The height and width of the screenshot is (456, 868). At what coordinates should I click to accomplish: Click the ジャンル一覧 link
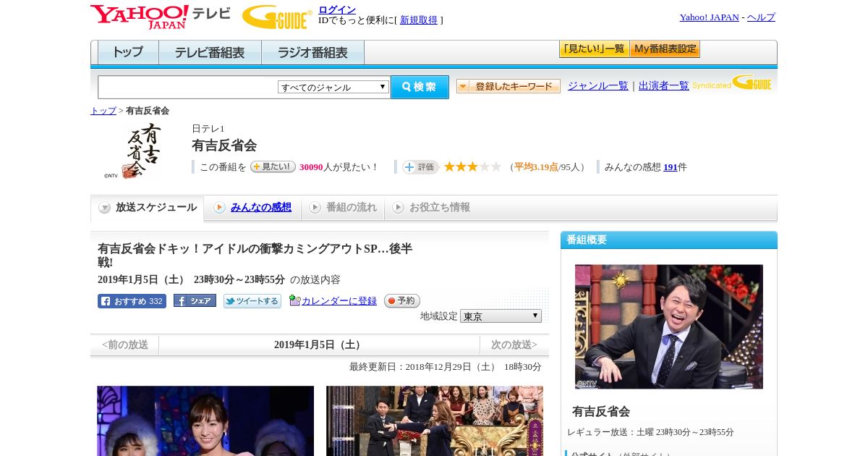tap(598, 85)
